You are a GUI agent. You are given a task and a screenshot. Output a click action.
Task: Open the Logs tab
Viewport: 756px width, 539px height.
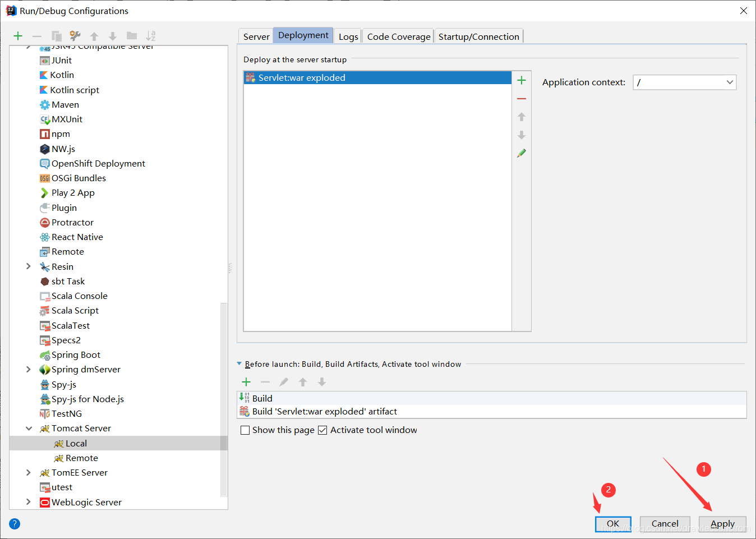click(348, 36)
